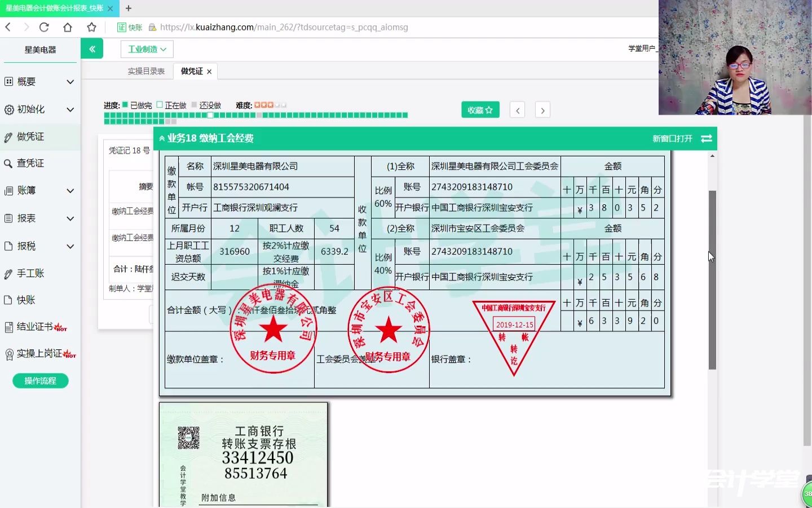Open a new browser tab with plus
This screenshot has width=812, height=508.
(129, 8)
